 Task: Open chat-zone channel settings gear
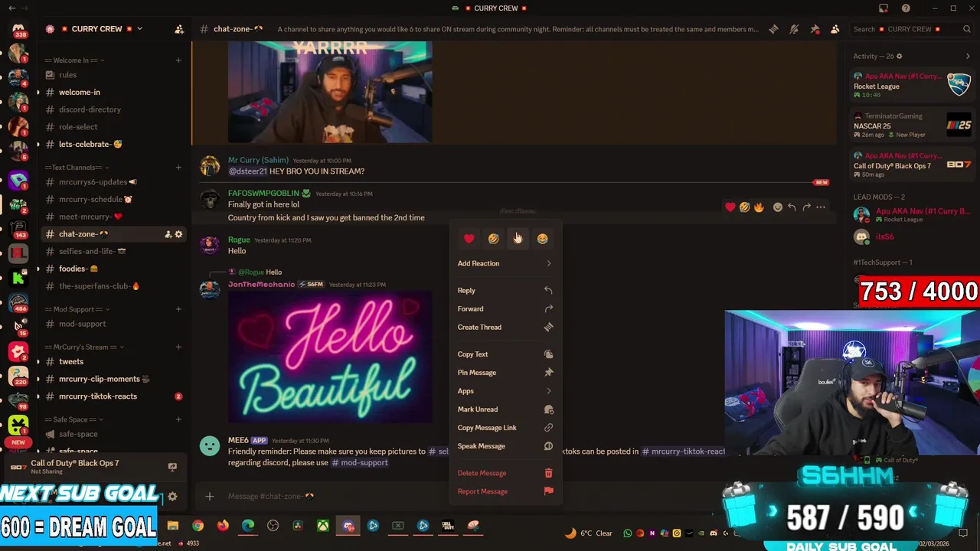tap(178, 234)
